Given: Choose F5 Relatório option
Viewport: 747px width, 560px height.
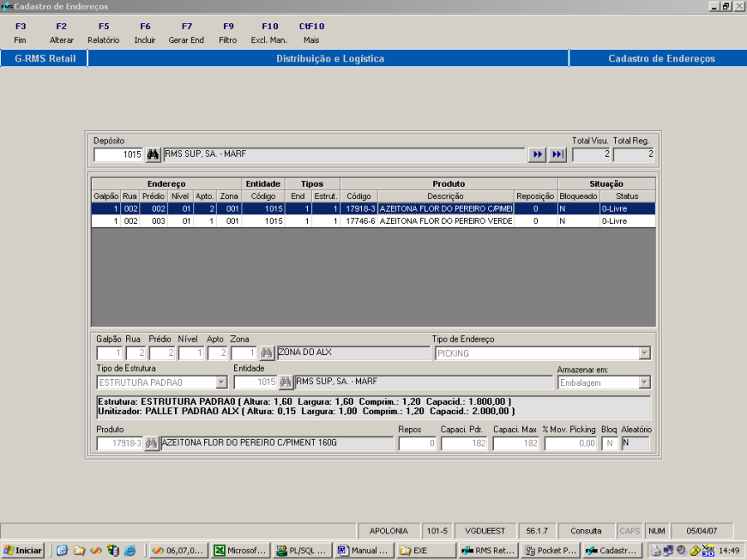Looking at the screenshot, I should (x=104, y=33).
